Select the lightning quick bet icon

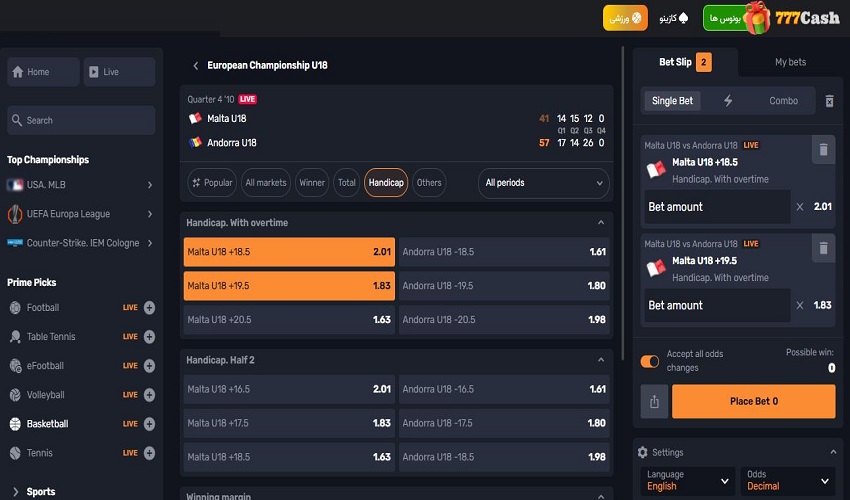tap(728, 101)
